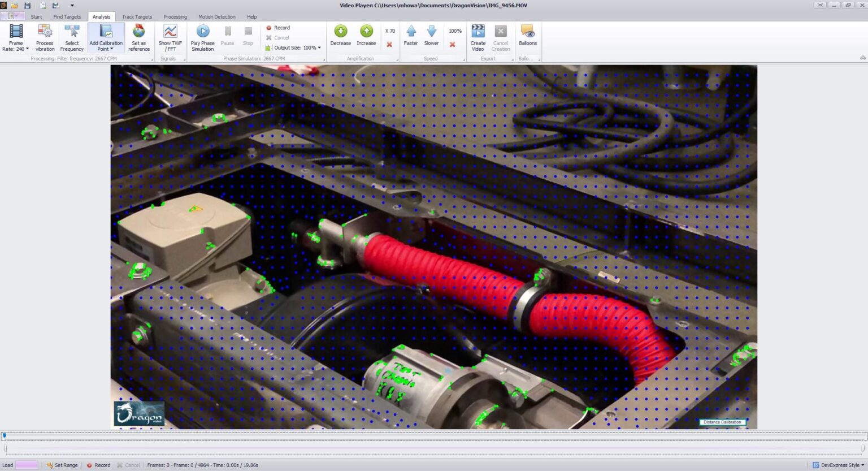Switch to the Start tab
The image size is (868, 471).
pyautogui.click(x=37, y=17)
